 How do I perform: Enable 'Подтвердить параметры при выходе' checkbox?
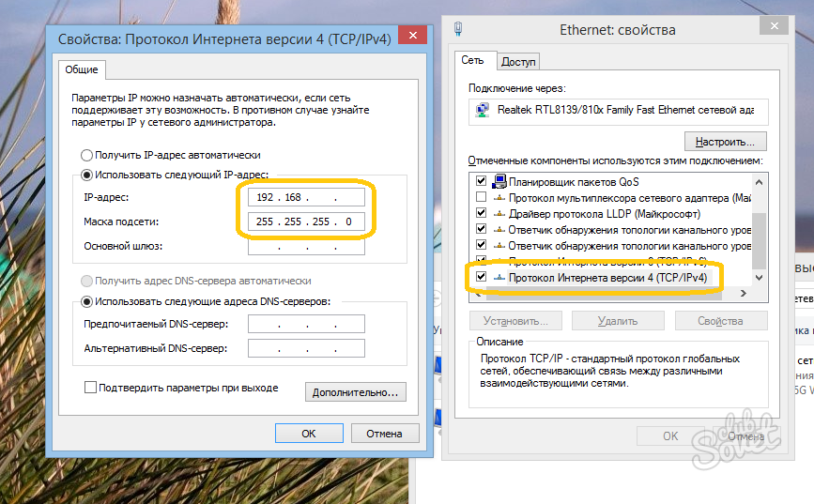[x=91, y=388]
